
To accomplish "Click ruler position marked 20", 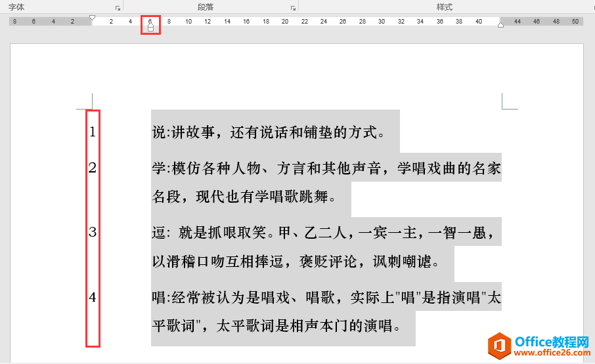I will coord(285,22).
